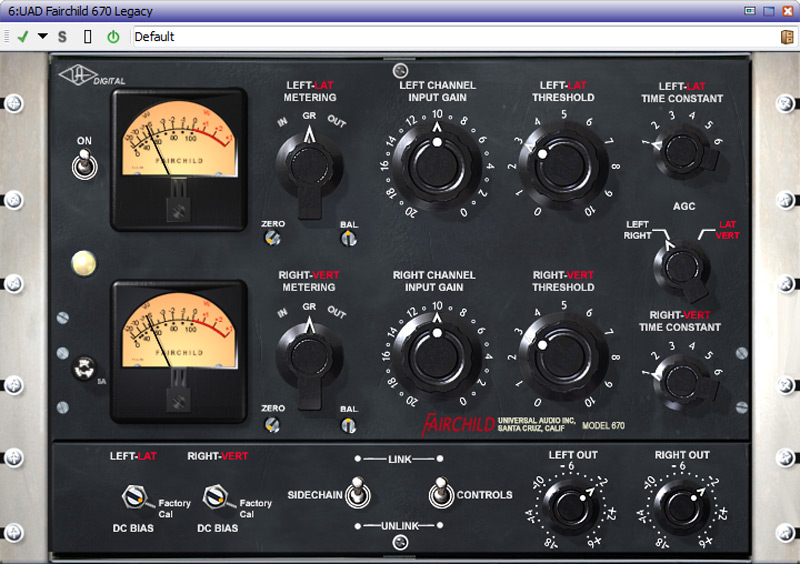800x564 pixels.
Task: Click the S icon in the toolbar
Action: point(62,36)
